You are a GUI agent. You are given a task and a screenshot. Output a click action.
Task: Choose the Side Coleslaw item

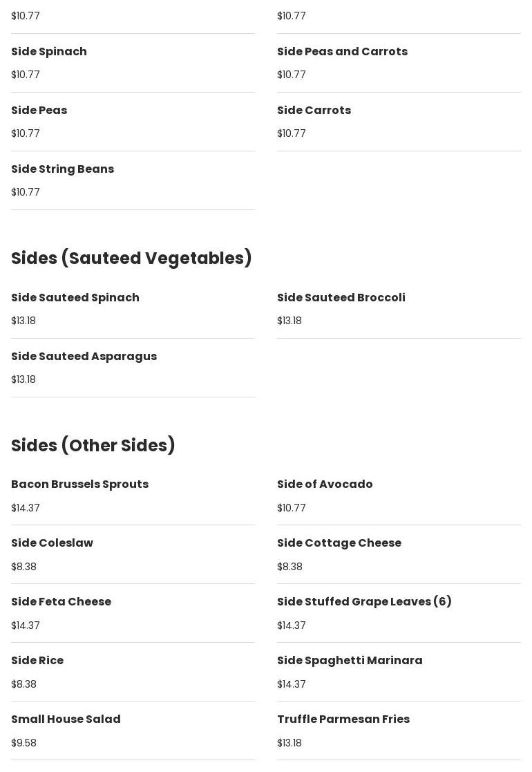52,543
